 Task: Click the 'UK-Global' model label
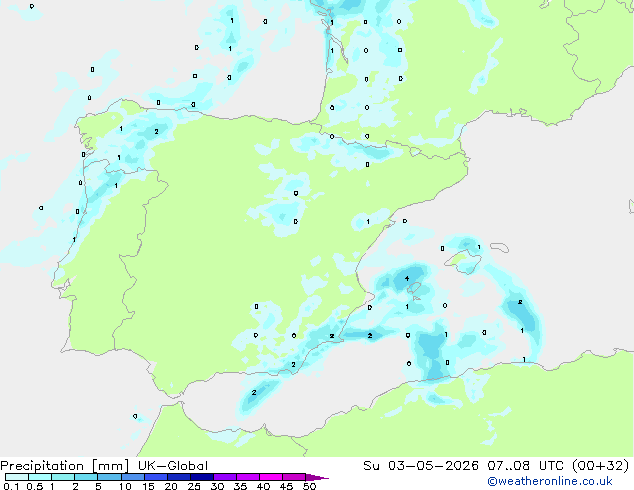(x=173, y=466)
